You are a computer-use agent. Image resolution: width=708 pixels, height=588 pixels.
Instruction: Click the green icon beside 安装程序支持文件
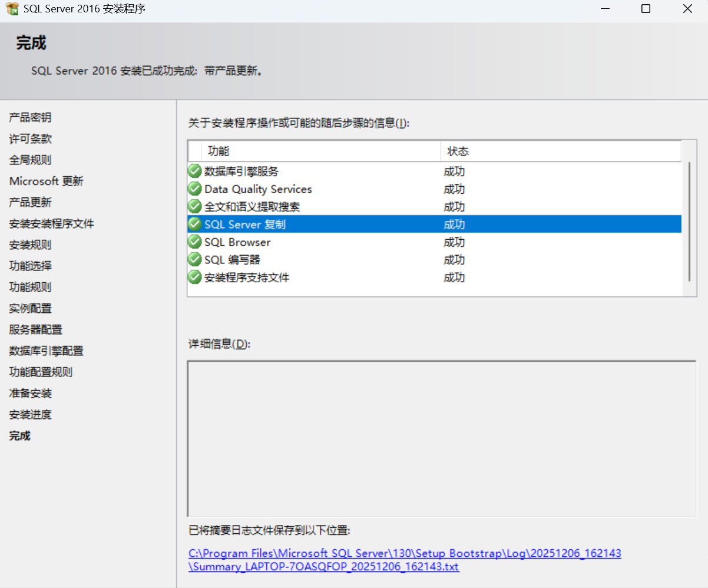[x=194, y=277]
